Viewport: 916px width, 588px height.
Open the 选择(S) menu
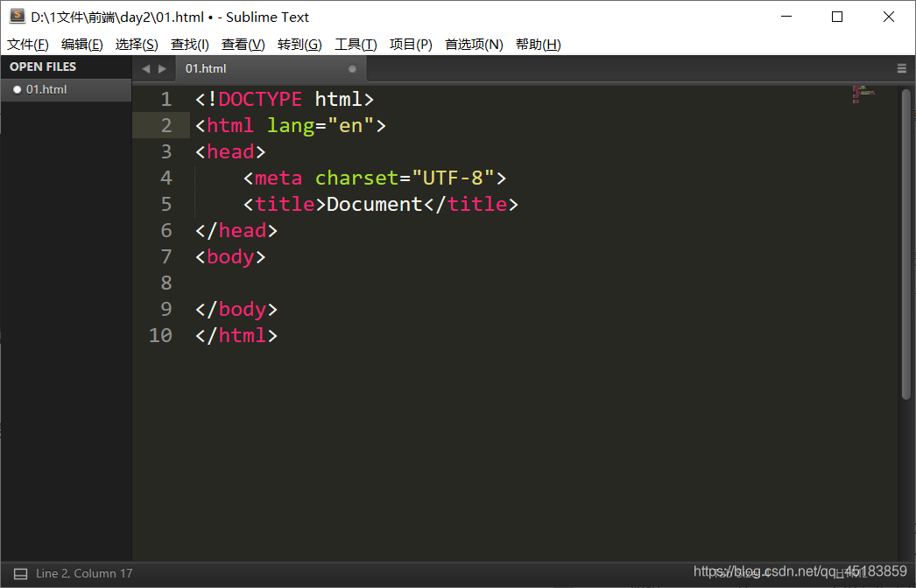137,45
